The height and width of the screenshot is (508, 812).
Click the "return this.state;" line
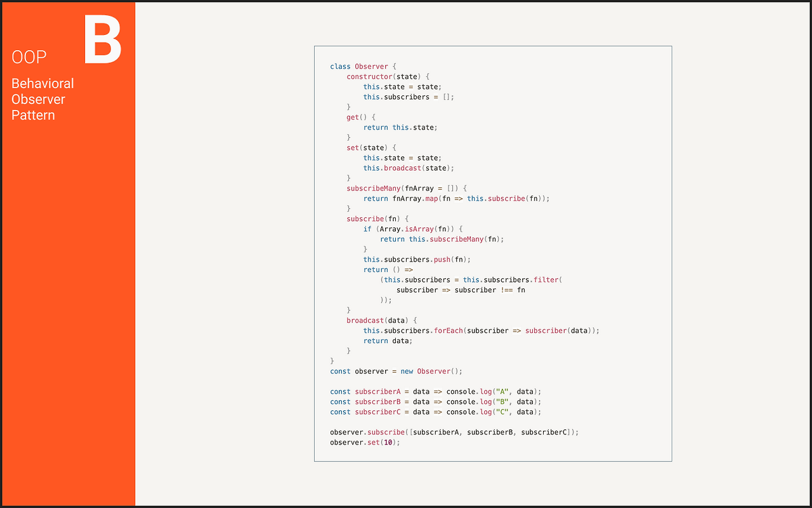(400, 128)
